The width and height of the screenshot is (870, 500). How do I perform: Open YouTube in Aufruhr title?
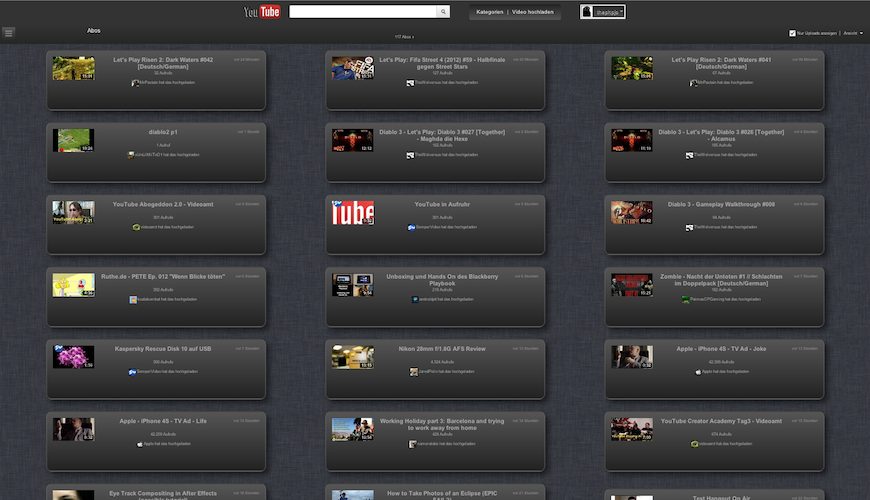[x=442, y=204]
